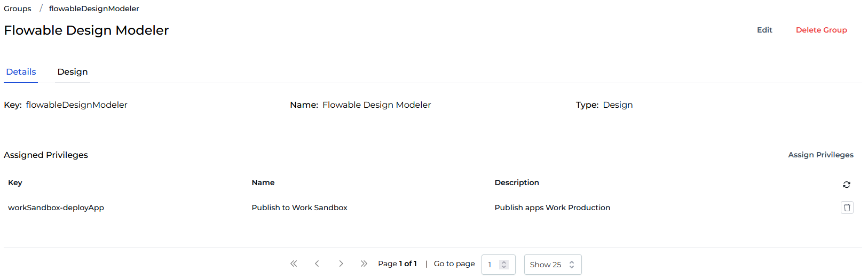
Task: Go to the next page arrow
Action: [x=341, y=264]
